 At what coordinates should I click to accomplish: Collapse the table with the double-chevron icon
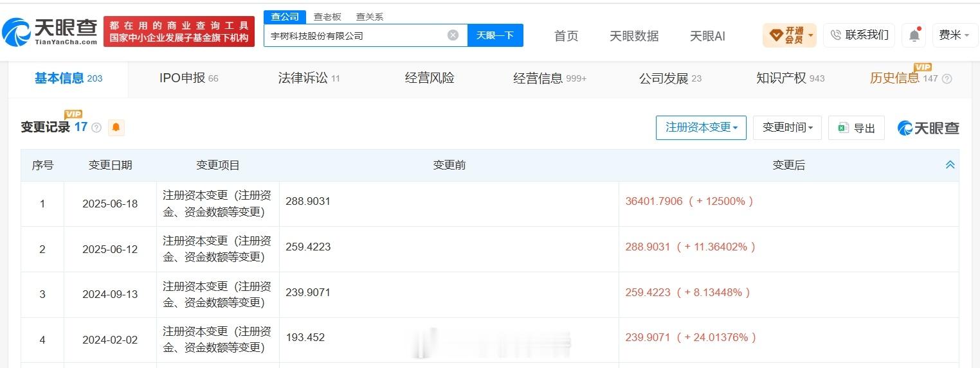[950, 165]
